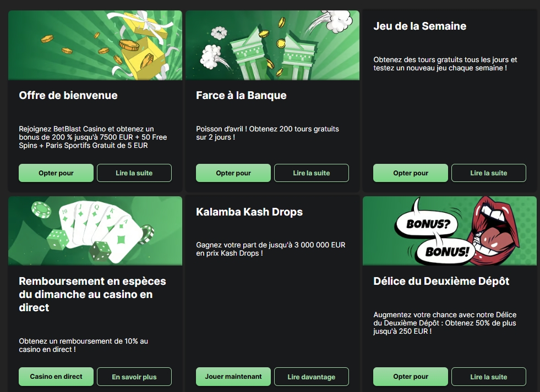540x392 pixels.
Task: Read more about Jeu de la Semaine
Action: point(489,173)
